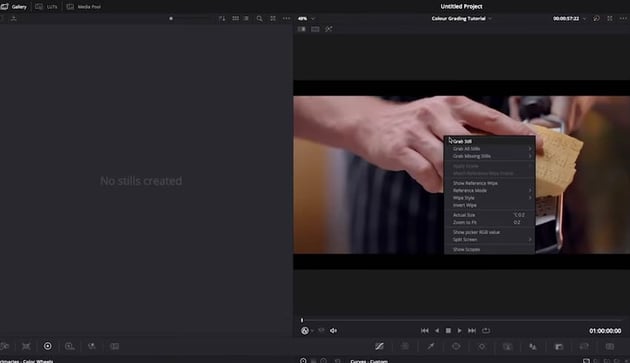The width and height of the screenshot is (630, 363).
Task: Expand the Grab All Stills submenu
Action: (x=489, y=149)
